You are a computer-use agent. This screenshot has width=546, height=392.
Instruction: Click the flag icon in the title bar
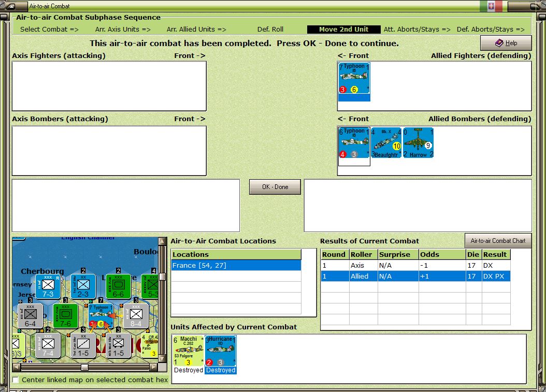tap(491, 6)
